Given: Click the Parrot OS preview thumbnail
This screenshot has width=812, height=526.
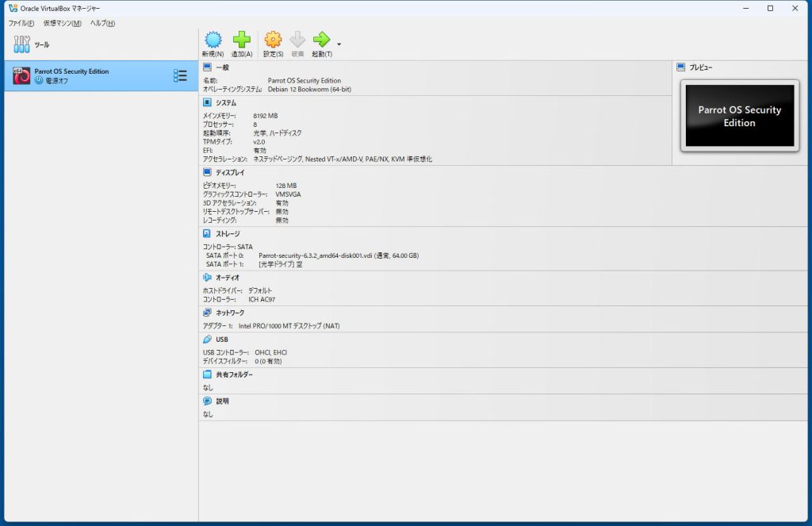Looking at the screenshot, I should [x=740, y=116].
